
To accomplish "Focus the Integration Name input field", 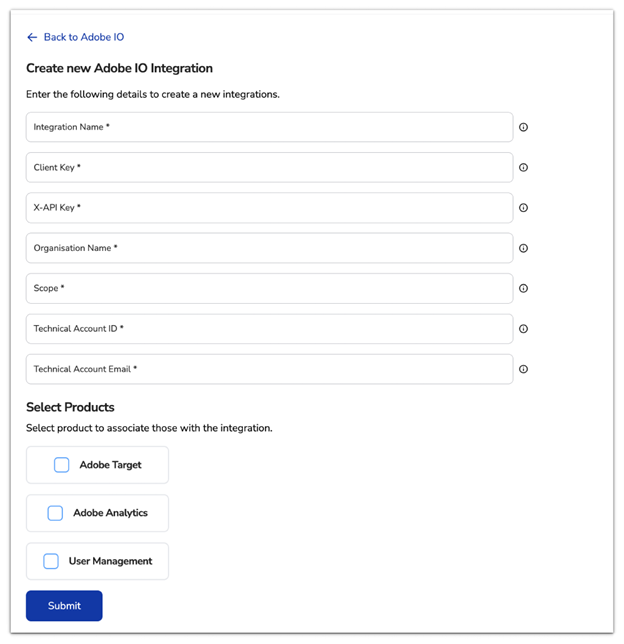I will click(269, 127).
